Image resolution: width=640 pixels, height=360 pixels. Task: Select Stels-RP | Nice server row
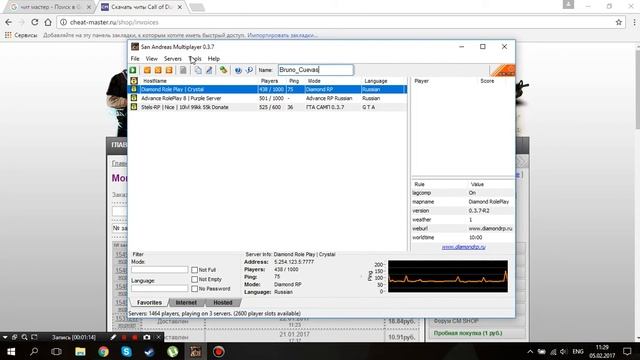pos(268,107)
